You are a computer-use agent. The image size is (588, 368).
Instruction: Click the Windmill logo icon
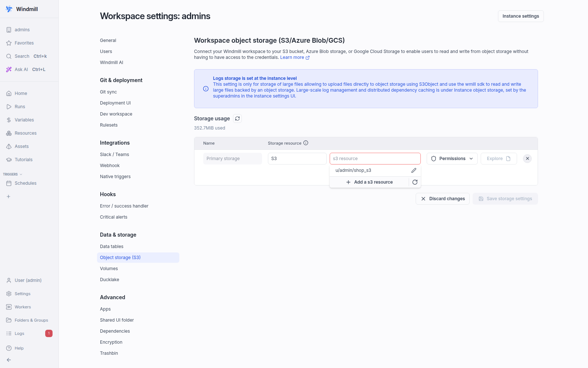point(9,9)
